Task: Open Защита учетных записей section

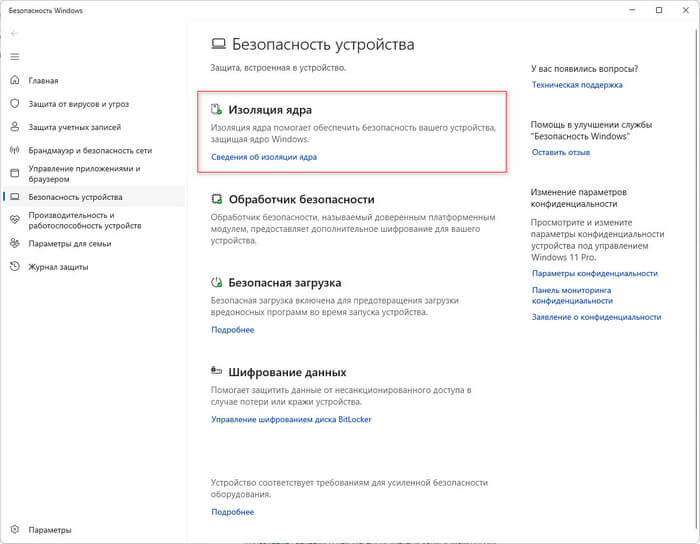Action: coord(75,127)
